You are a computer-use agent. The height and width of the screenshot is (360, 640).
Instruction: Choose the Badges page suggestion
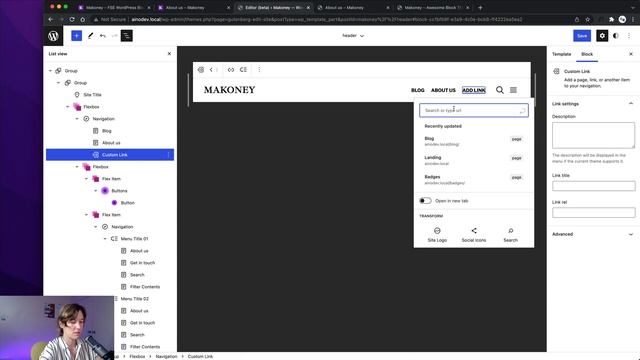click(x=474, y=180)
